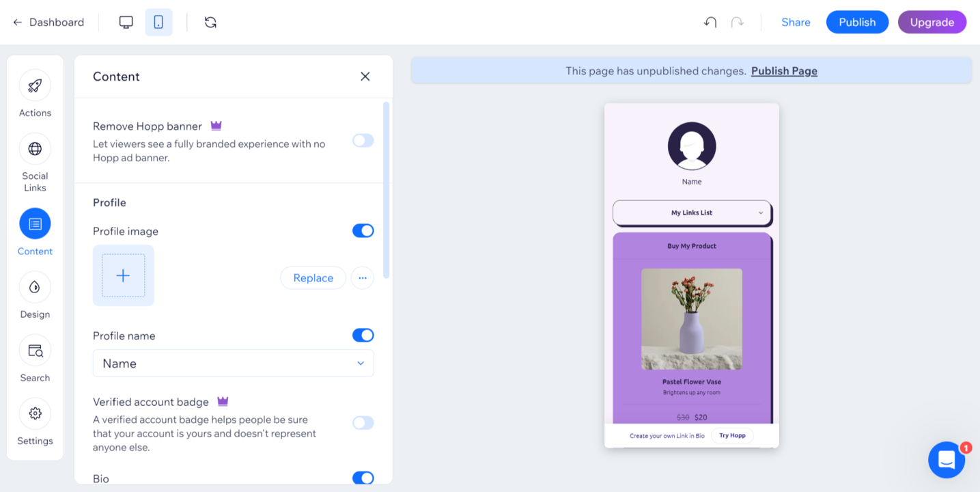
Task: Toggle the Profile image switch off
Action: pyautogui.click(x=363, y=231)
